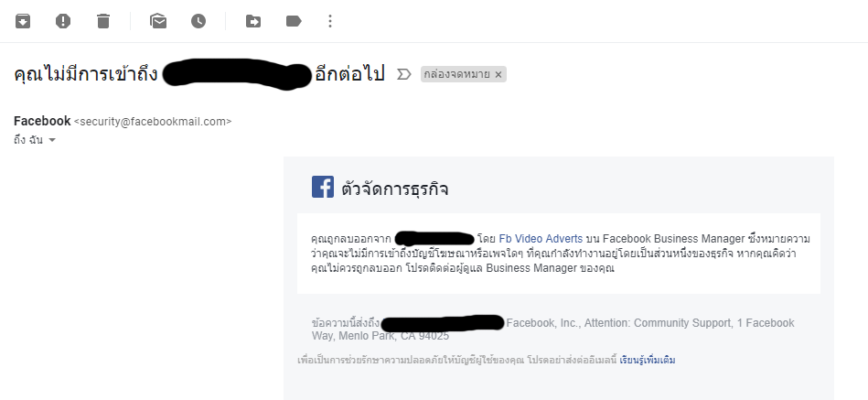
Task: Delete the email using the trash icon
Action: coord(103,21)
